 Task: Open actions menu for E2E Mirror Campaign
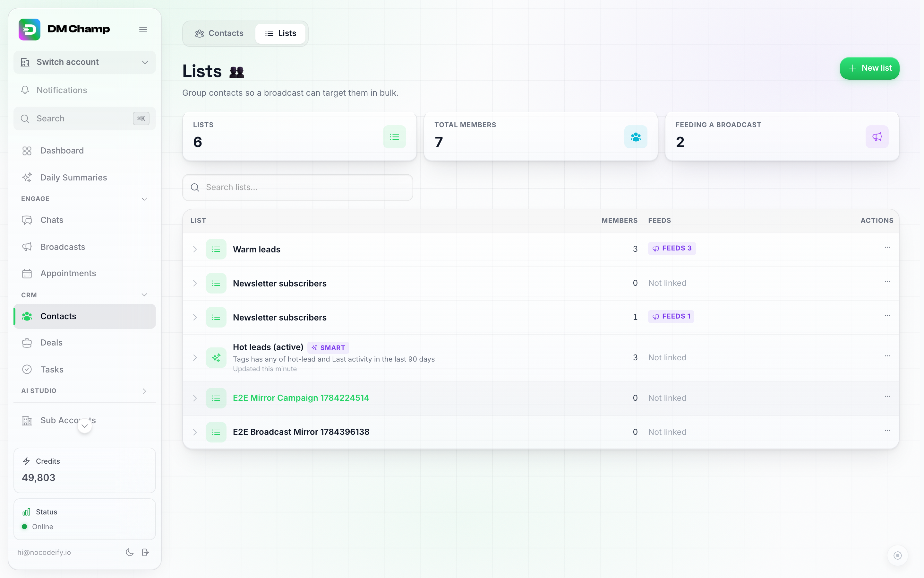[887, 397]
